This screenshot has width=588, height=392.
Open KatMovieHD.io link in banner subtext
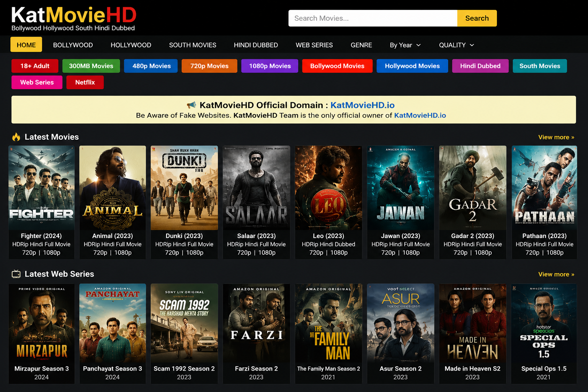coord(420,115)
